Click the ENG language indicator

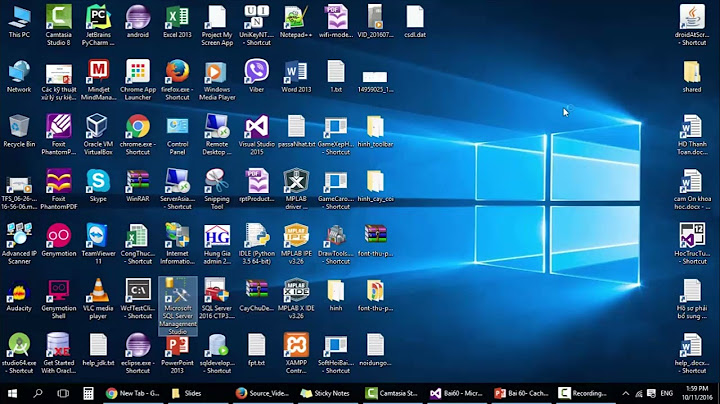coord(667,393)
